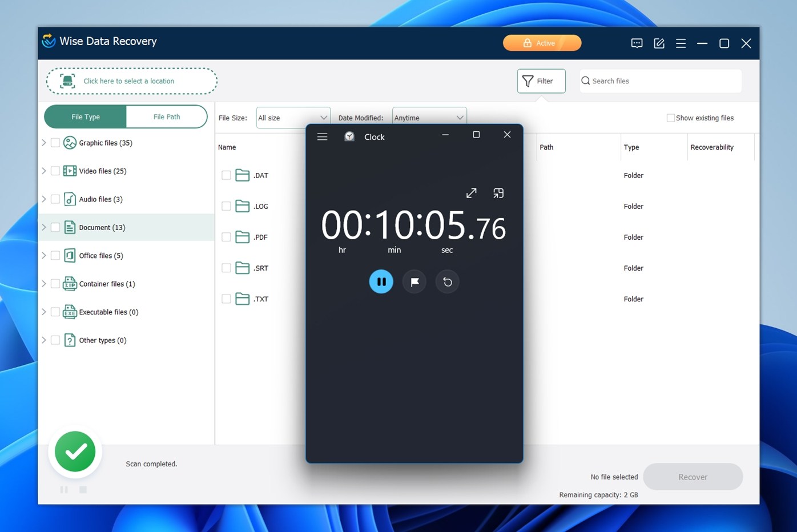
Task: Click the Wise Data Recovery logo icon
Action: [x=49, y=41]
